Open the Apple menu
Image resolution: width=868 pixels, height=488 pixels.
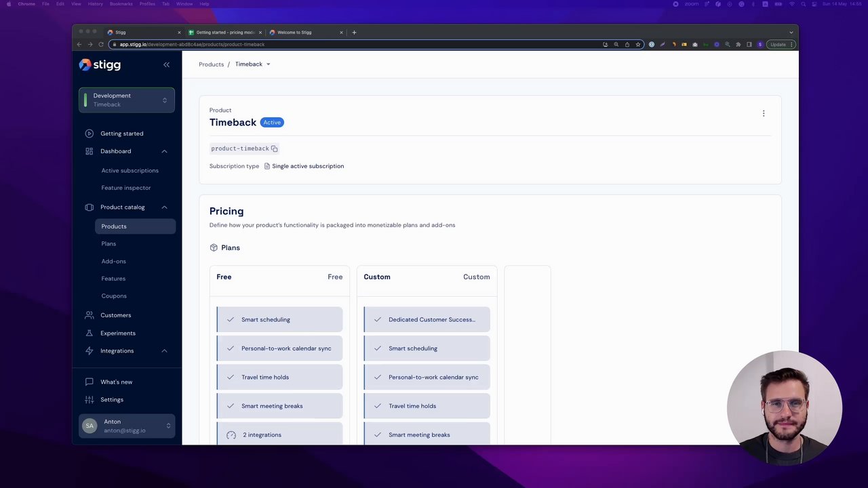coord(9,4)
